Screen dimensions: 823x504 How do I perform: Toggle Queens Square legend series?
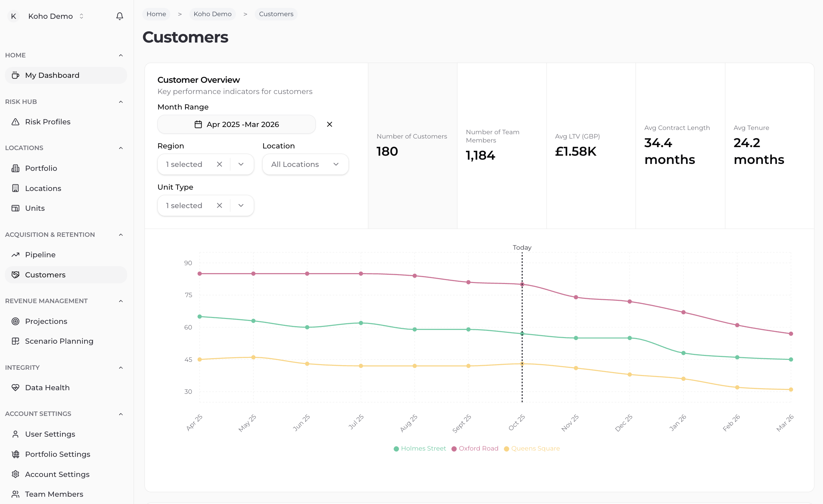pos(532,449)
